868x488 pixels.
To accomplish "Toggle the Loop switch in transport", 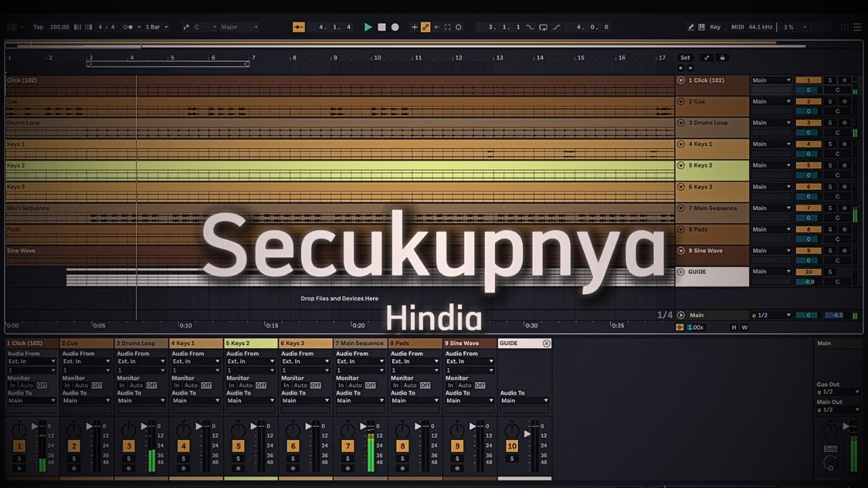I will tap(543, 27).
